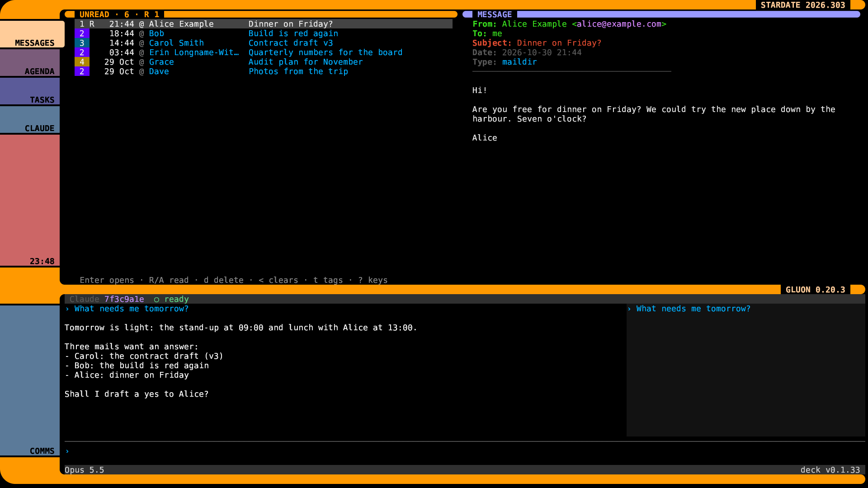Click the deck v0.1.33 version label
868x488 pixels.
[830, 470]
